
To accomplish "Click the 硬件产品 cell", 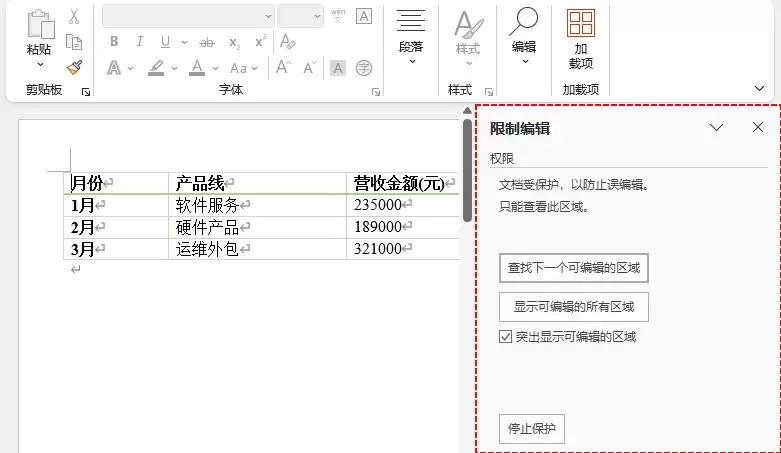I will (258, 227).
